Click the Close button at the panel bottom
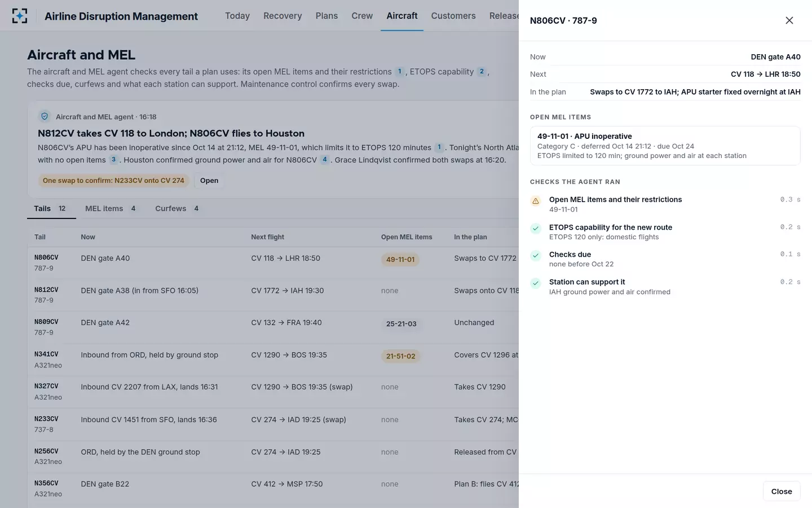The width and height of the screenshot is (812, 508). pyautogui.click(x=782, y=492)
